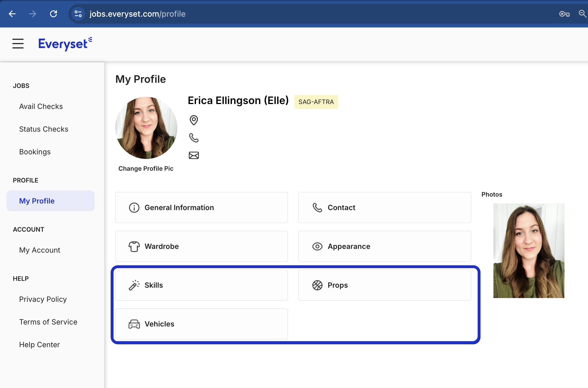Open the Appearance section
588x388 pixels.
click(x=385, y=246)
